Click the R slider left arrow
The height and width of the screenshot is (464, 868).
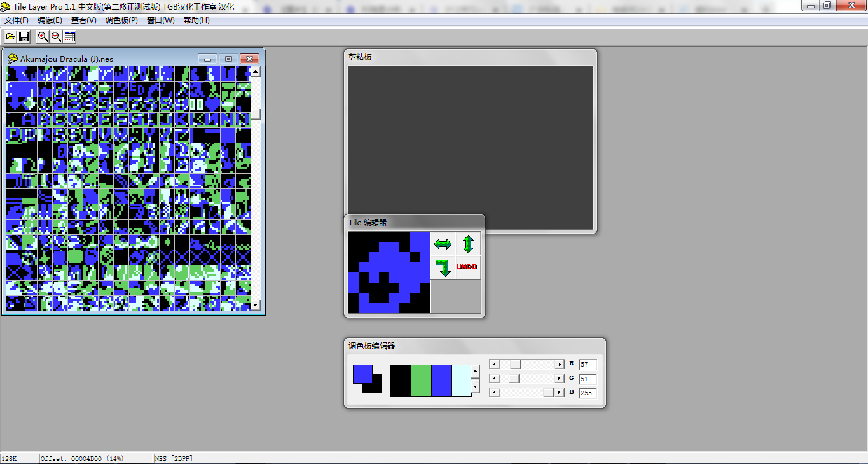(x=495, y=364)
